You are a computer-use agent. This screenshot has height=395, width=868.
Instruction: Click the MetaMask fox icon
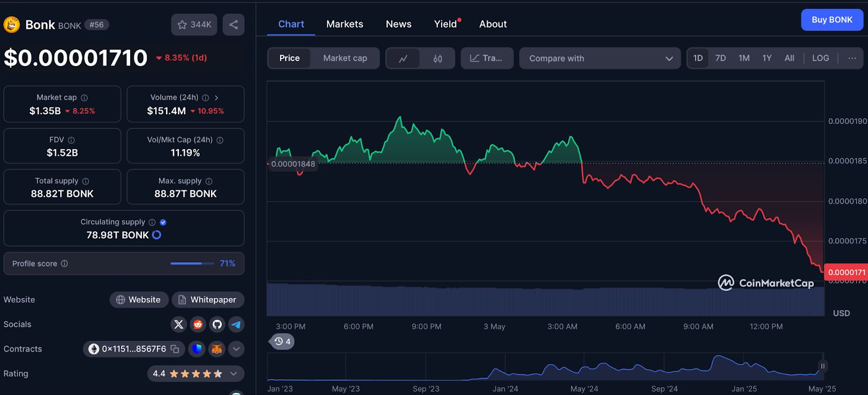(216, 349)
